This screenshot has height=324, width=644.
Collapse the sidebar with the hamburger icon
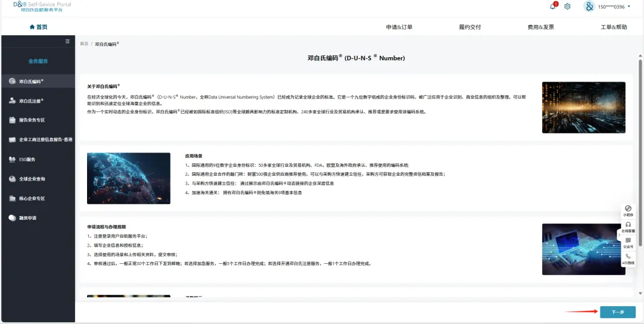[x=68, y=41]
